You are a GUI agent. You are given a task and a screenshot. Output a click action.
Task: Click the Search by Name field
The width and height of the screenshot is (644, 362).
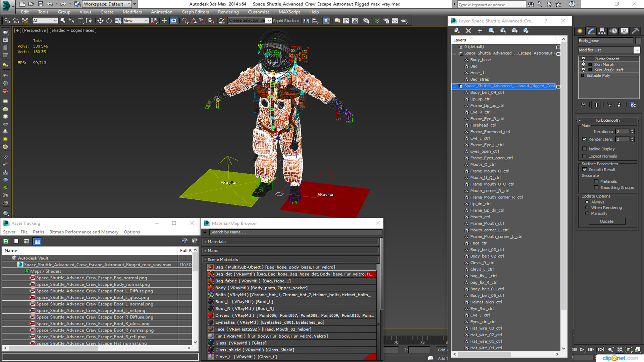(x=296, y=232)
